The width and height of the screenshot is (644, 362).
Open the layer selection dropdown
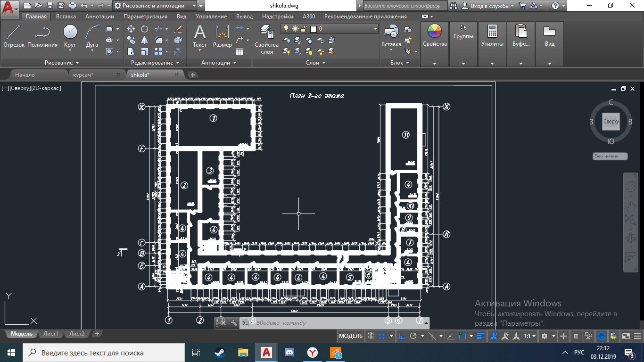point(375,29)
